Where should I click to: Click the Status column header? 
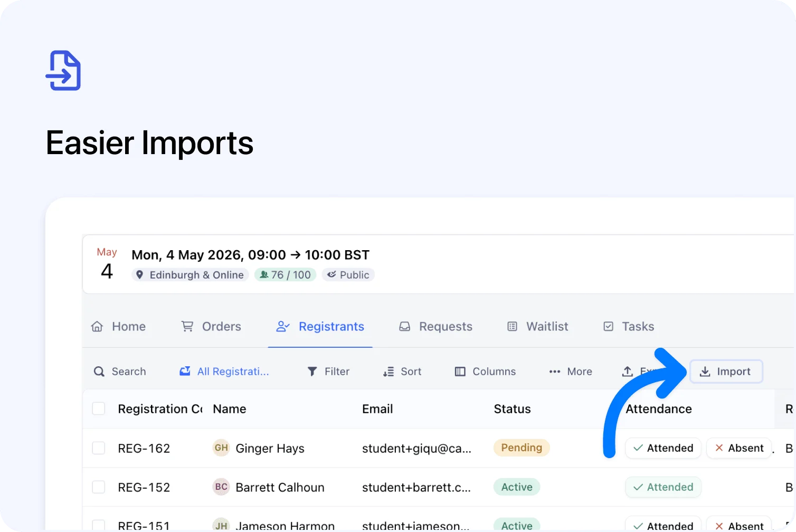tap(512, 409)
